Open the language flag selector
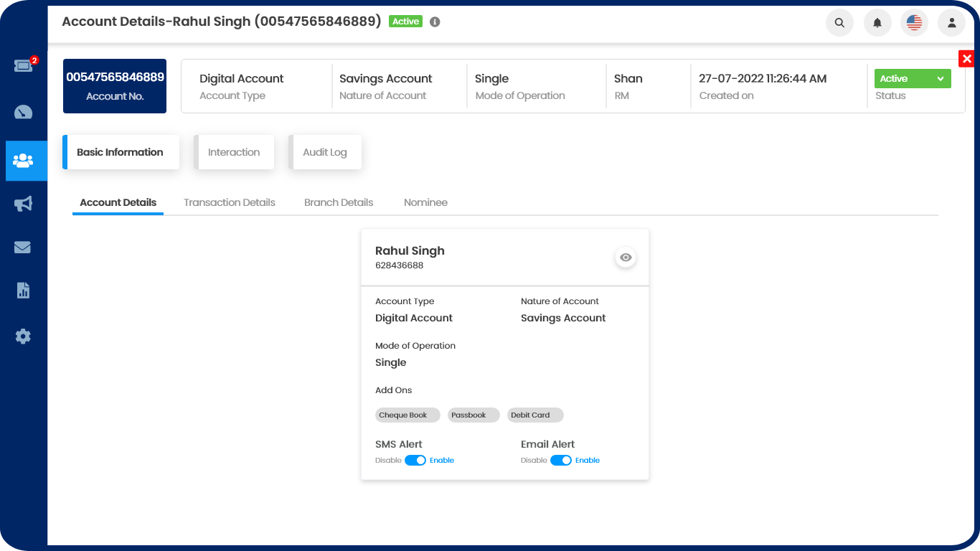The height and width of the screenshot is (551, 980). (x=914, y=23)
